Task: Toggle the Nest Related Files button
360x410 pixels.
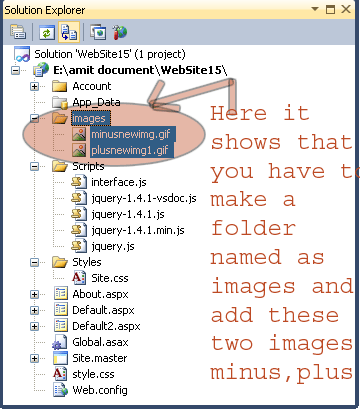Action: pos(69,32)
